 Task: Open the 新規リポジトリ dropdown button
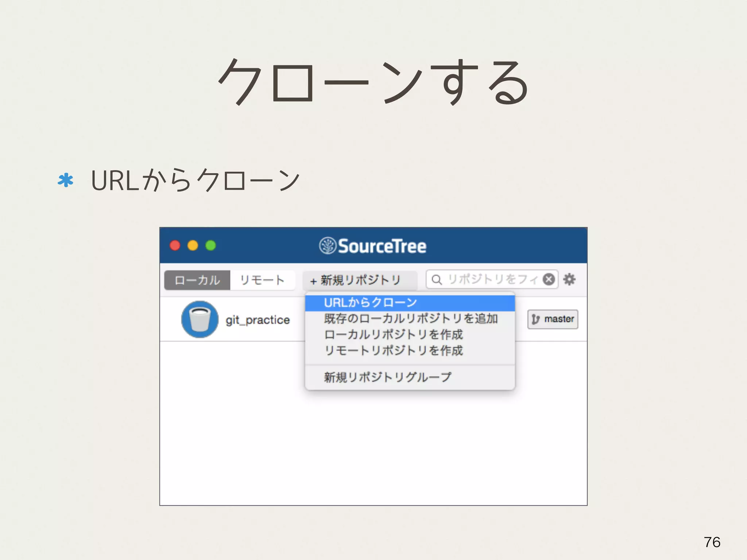tap(359, 280)
